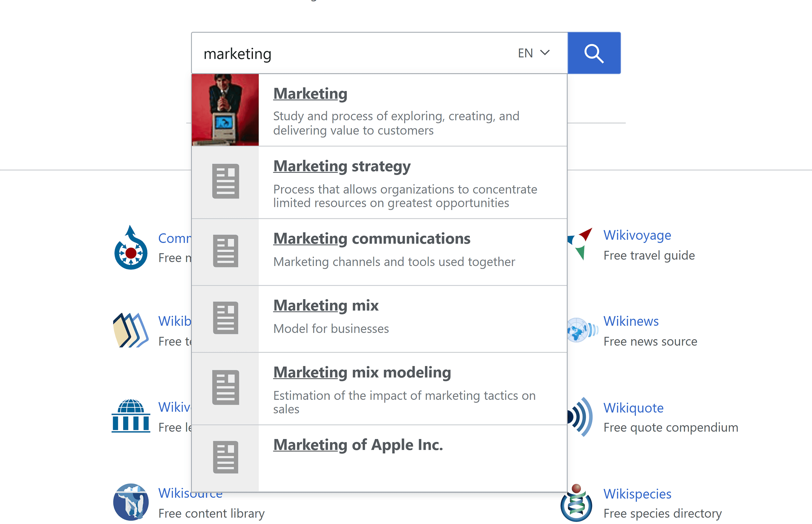Image resolution: width=812 pixels, height=524 pixels.
Task: Click the Wikiquote logo icon
Action: tap(580, 417)
